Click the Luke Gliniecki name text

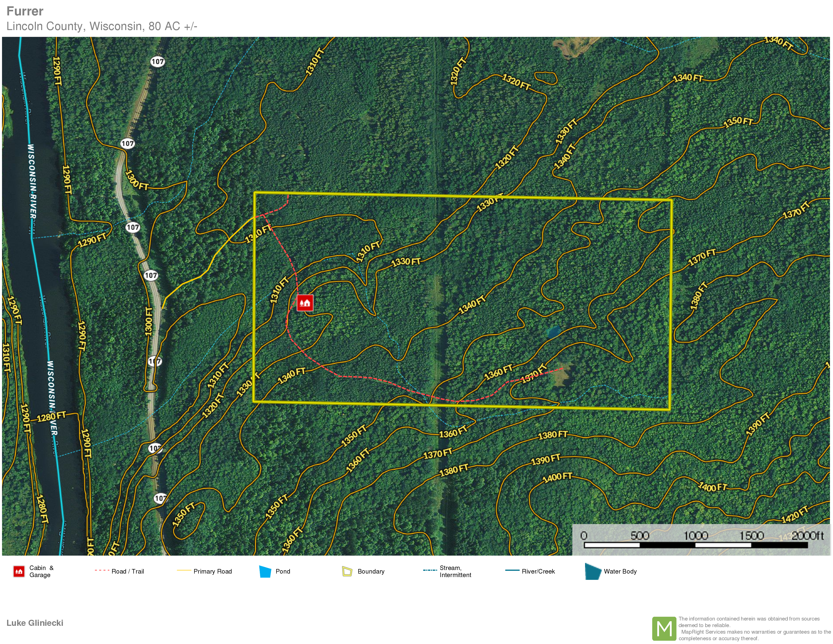coord(35,623)
